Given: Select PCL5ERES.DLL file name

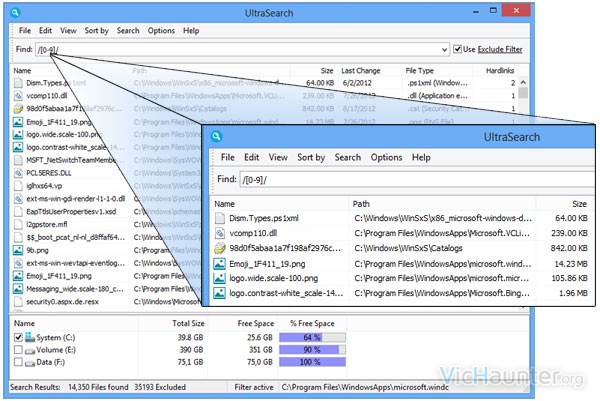Looking at the screenshot, I should (x=49, y=173).
